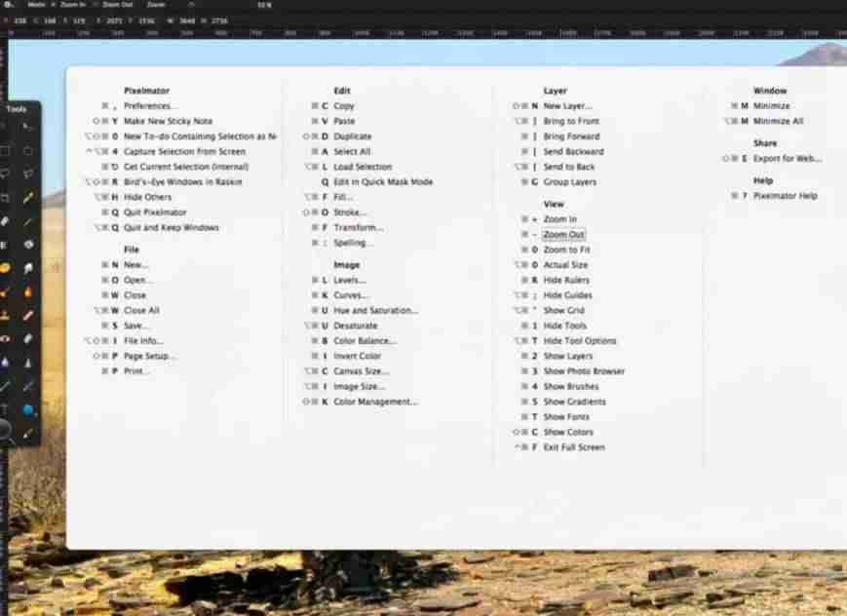The image size is (847, 616).
Task: Choose Color Management... entry
Action: click(375, 402)
